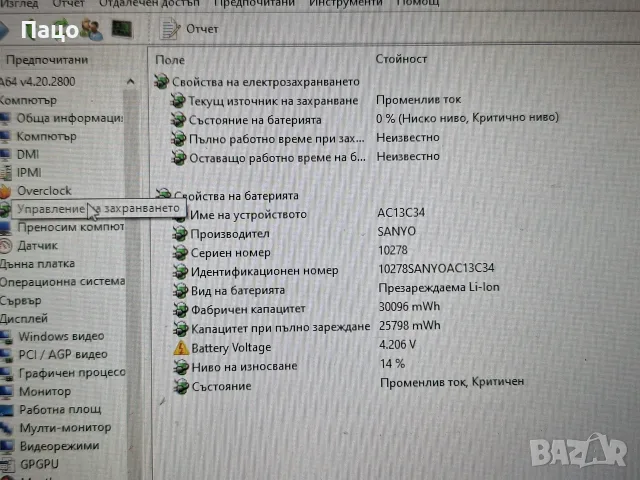Viewport: 640px width, 480px height.
Task: Click icon next to Сериен номер
Action: (180, 253)
